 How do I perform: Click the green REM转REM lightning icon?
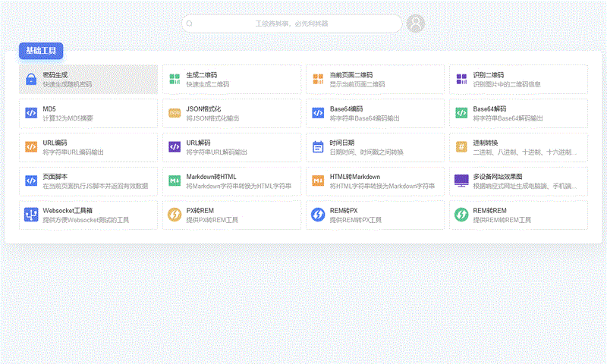pyautogui.click(x=461, y=215)
